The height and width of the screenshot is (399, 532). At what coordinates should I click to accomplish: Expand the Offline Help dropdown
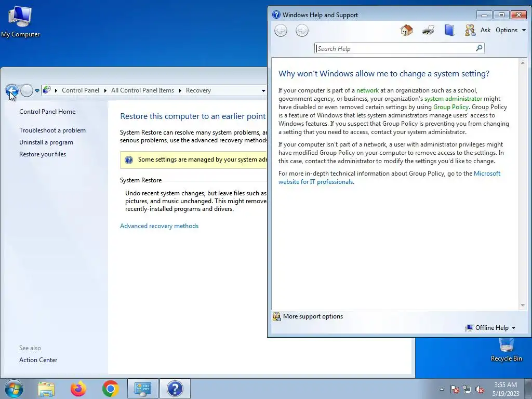(490, 328)
